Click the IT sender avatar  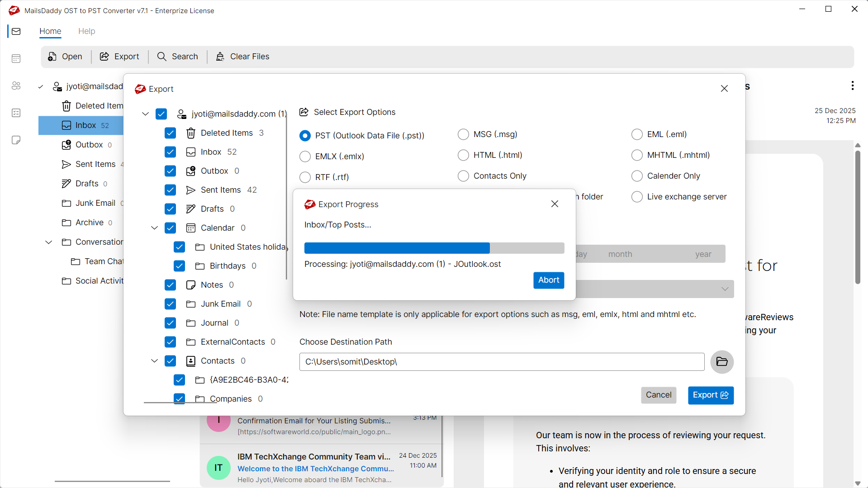[x=218, y=468]
